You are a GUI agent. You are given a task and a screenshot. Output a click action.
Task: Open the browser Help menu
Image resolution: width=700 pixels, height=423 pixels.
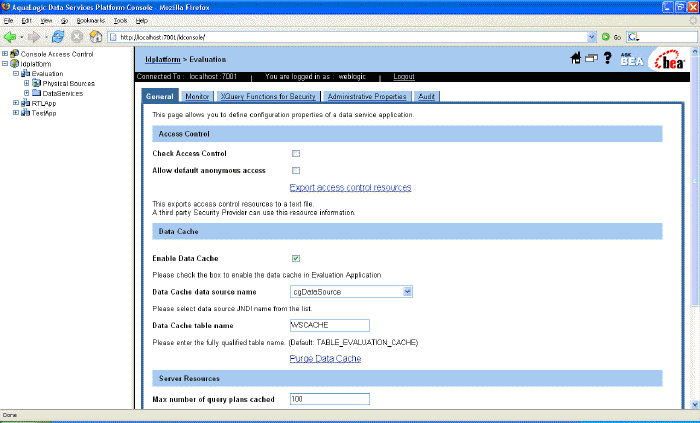click(142, 21)
